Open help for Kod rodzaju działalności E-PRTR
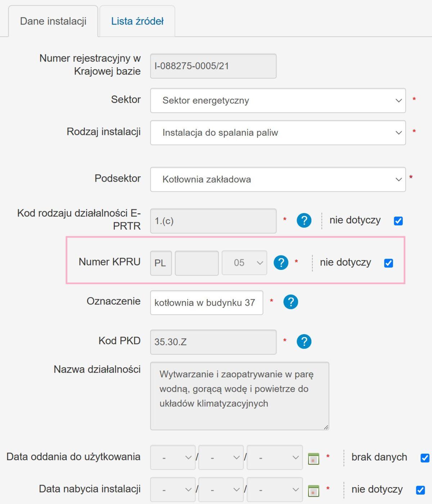Viewport: 432px width, 504px height. (304, 220)
